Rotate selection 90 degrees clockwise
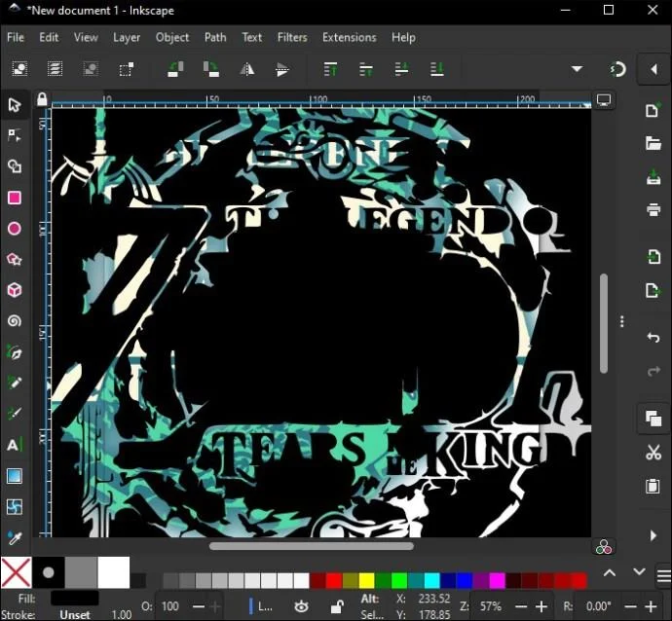 pyautogui.click(x=211, y=69)
